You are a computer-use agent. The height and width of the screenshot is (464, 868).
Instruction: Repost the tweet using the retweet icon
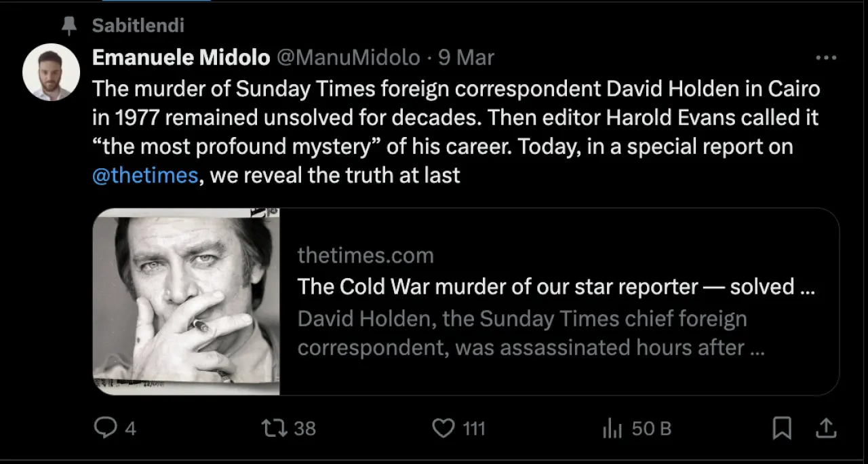click(x=275, y=428)
